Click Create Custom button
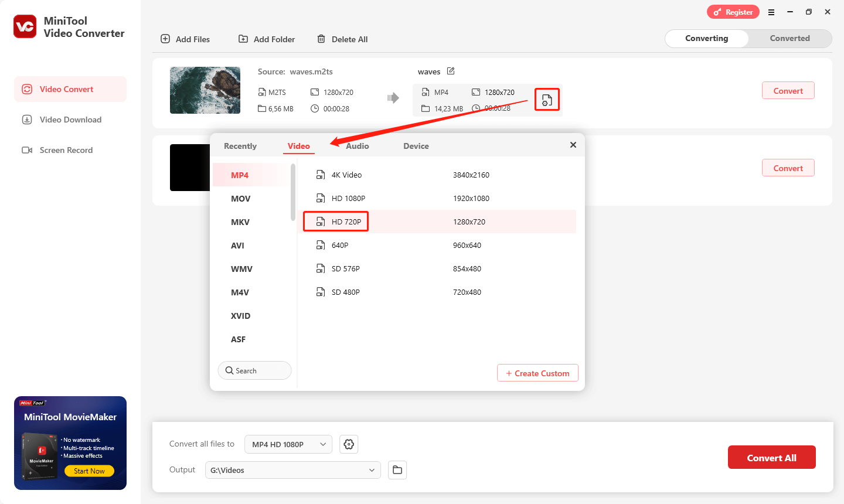The image size is (844, 504). [537, 373]
